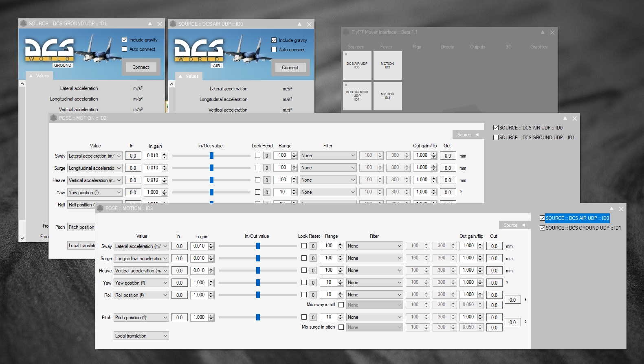Toggle Sway Lock checkbox in MOTION ID2 window
This screenshot has height=364, width=644.
(x=257, y=156)
